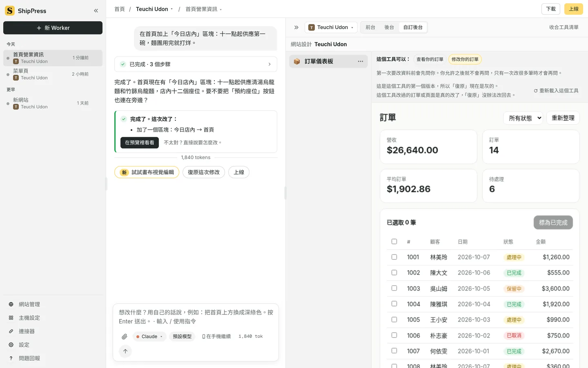
Task: Open the Teuchi Udon site selector in preview toolbar
Action: click(331, 27)
